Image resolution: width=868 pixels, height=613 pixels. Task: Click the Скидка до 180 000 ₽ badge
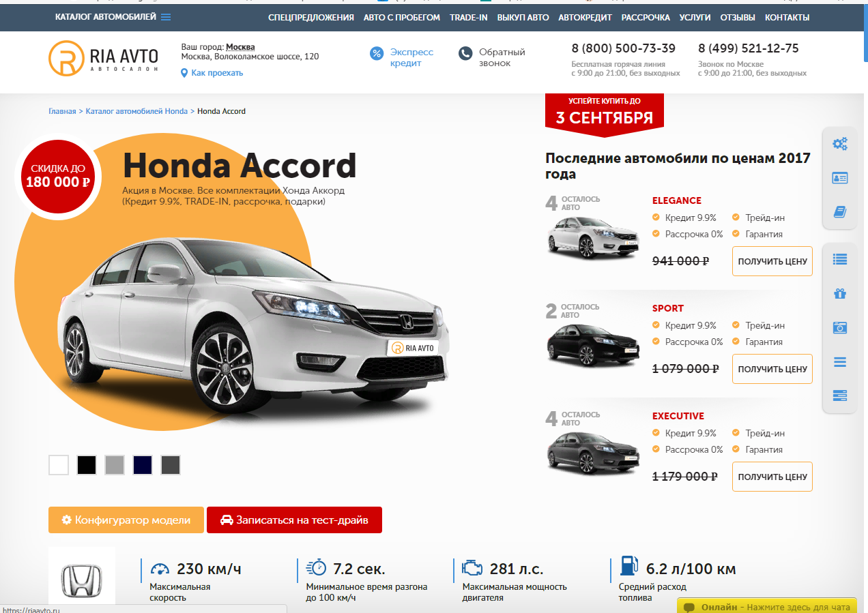[57, 175]
